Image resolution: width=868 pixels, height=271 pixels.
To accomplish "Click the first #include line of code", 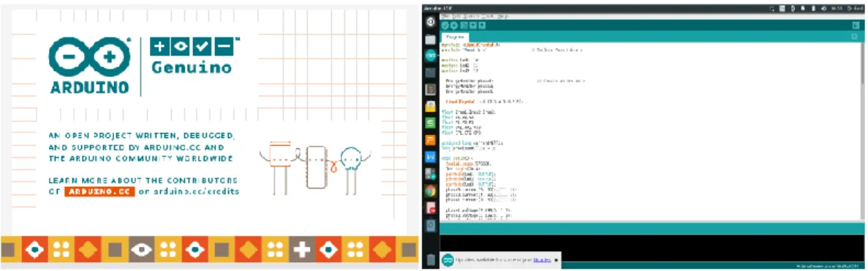I will click(x=471, y=45).
